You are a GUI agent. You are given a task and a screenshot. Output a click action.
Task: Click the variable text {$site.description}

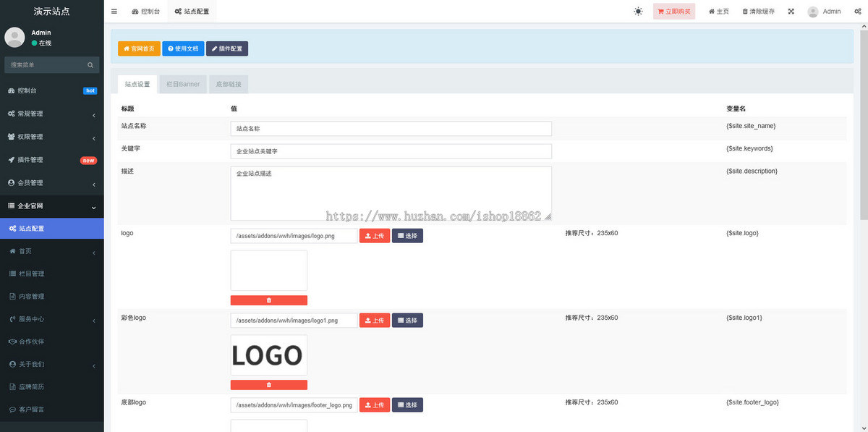[x=752, y=171]
